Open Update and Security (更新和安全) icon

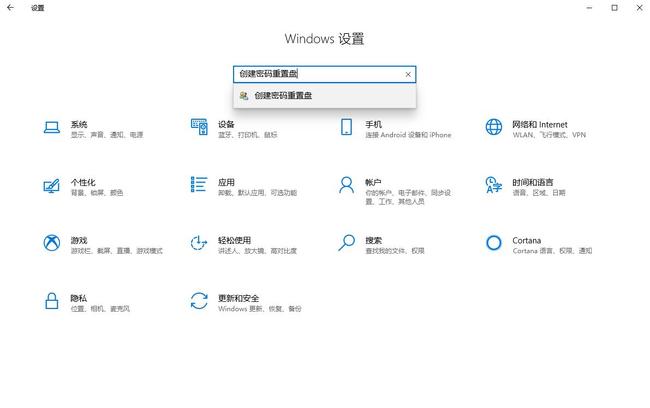tap(199, 301)
